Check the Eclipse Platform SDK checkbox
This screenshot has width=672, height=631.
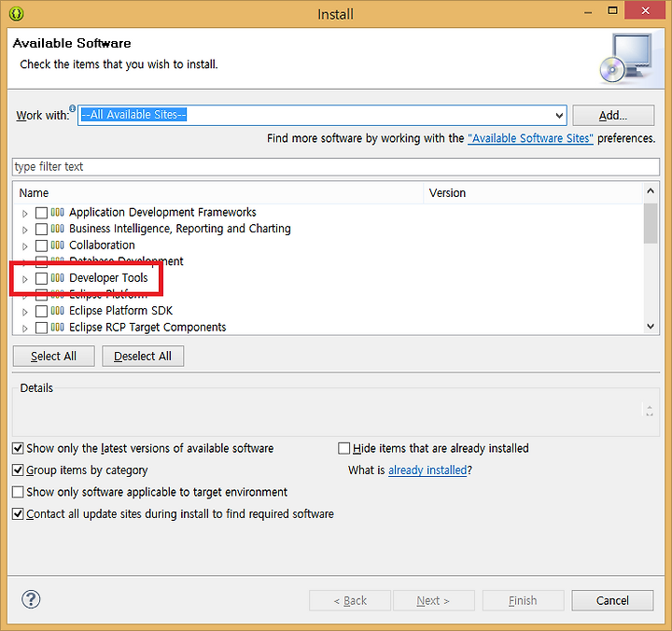pyautogui.click(x=41, y=311)
